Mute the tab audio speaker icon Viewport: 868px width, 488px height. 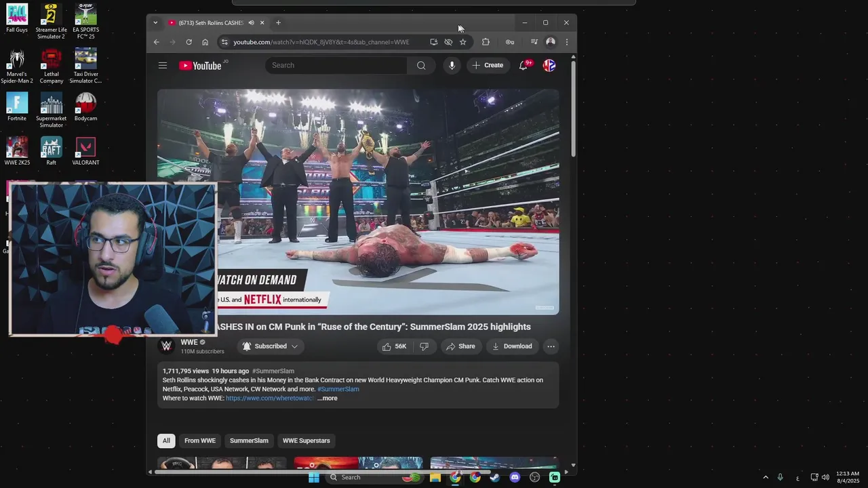coord(251,23)
